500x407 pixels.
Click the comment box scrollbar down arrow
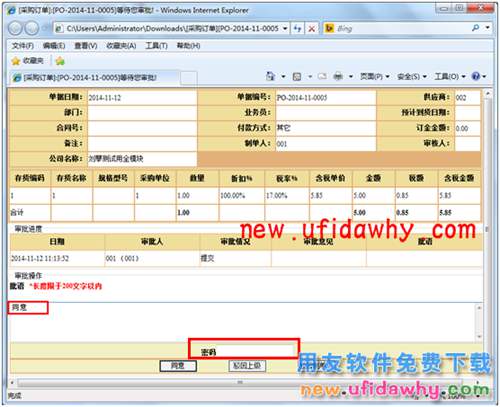479,337
